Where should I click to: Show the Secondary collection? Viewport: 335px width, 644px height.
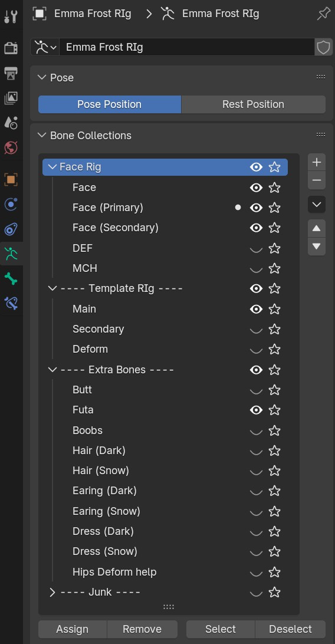coord(256,330)
